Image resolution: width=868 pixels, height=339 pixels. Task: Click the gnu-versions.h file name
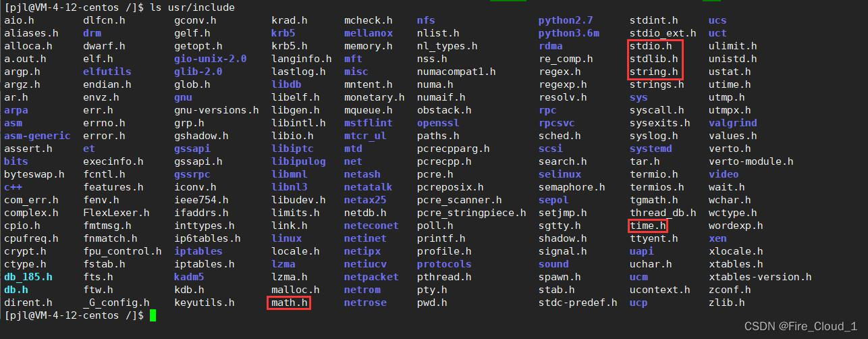pos(217,110)
